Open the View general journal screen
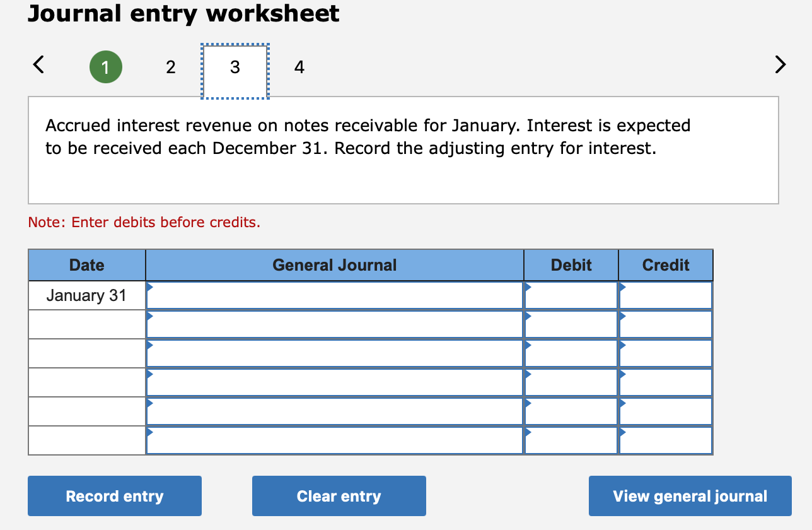The image size is (812, 530). [x=690, y=496]
